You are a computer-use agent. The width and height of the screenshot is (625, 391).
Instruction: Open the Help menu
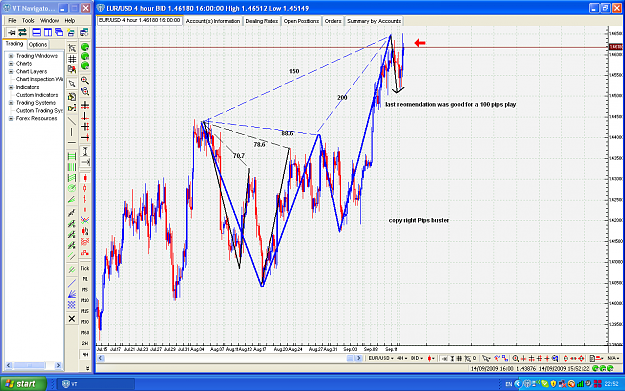(x=70, y=20)
